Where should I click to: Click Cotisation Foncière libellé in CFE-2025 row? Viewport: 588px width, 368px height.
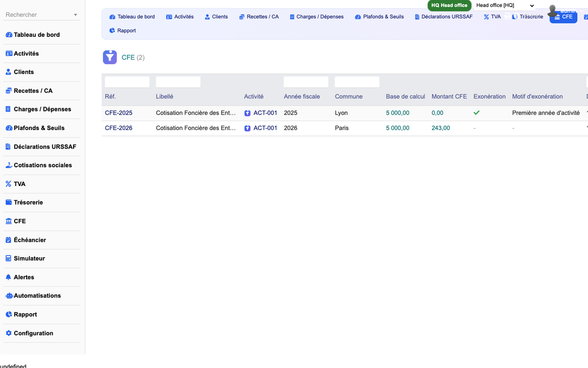pyautogui.click(x=196, y=113)
